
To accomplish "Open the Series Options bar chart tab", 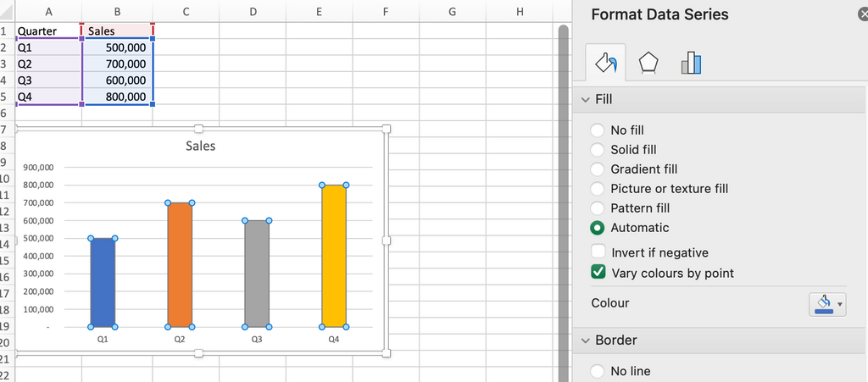I will pyautogui.click(x=691, y=63).
